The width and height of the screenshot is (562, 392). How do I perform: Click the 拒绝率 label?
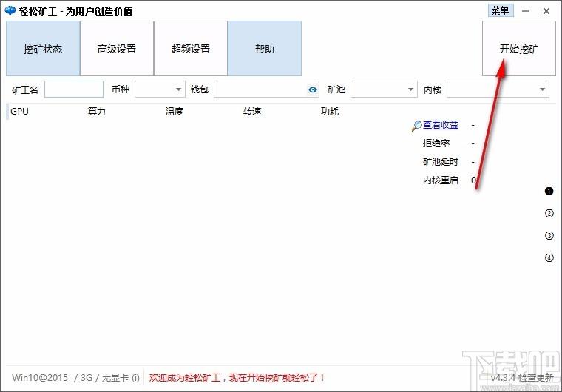tap(436, 143)
